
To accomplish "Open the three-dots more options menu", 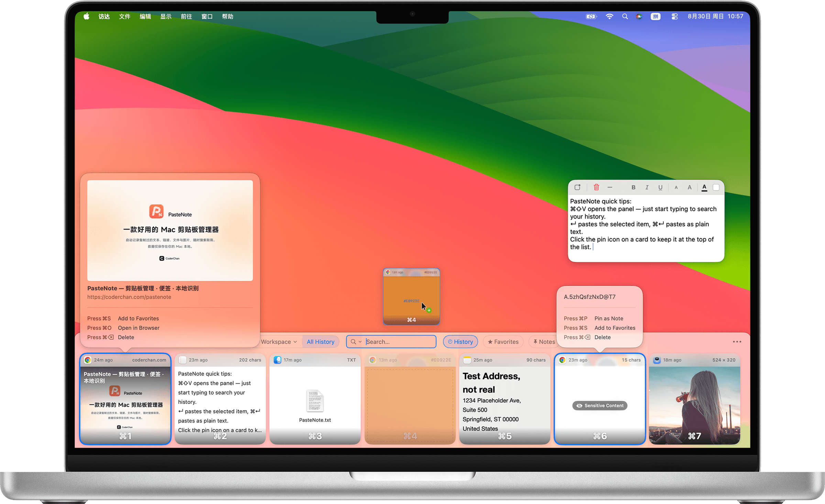I will 737,342.
